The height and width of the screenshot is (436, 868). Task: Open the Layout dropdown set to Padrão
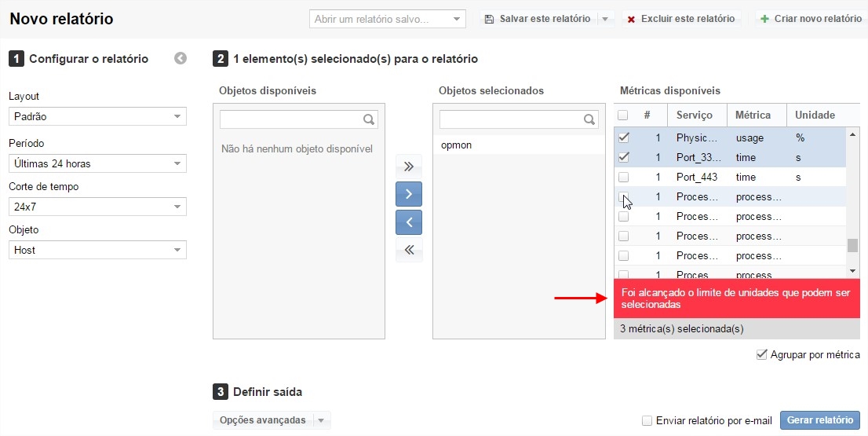tap(97, 117)
